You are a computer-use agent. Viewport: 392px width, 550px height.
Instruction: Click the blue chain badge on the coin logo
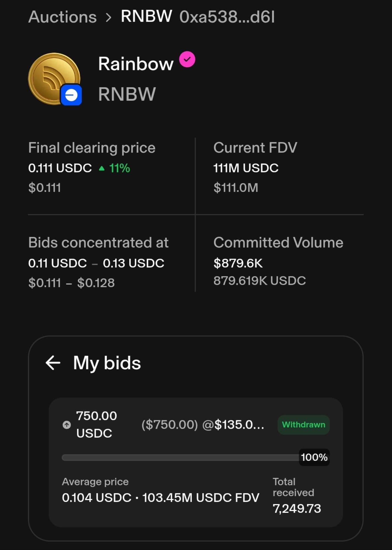(71, 95)
